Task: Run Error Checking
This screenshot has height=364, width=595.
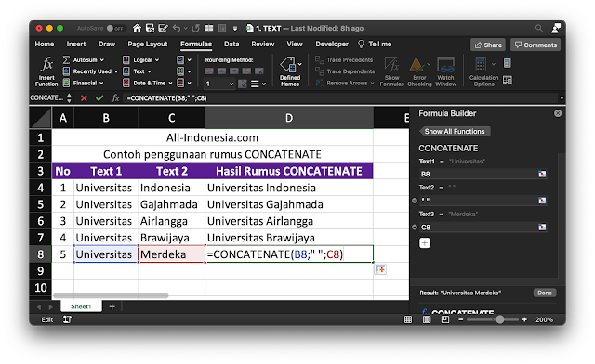Action: (x=419, y=71)
